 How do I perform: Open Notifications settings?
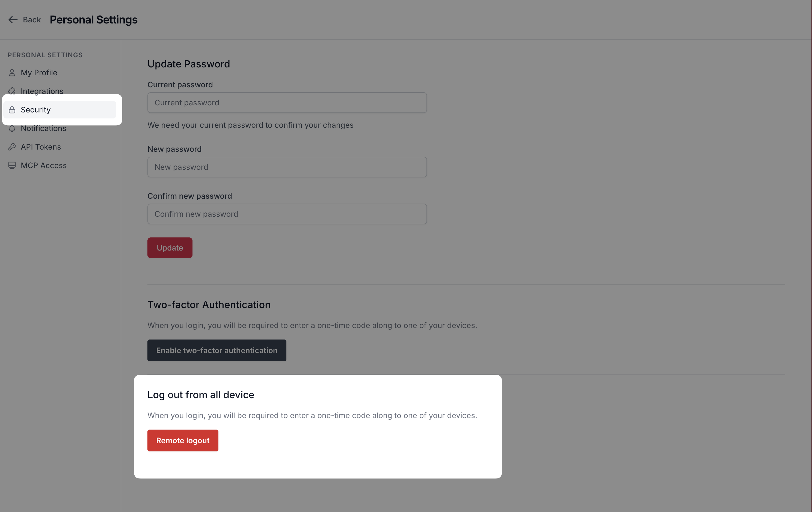(x=43, y=129)
